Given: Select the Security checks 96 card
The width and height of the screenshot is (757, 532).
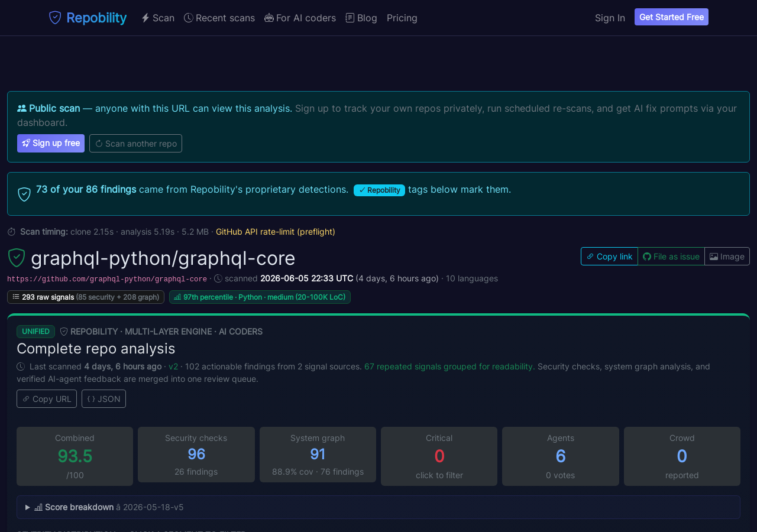Looking at the screenshot, I should (196, 455).
